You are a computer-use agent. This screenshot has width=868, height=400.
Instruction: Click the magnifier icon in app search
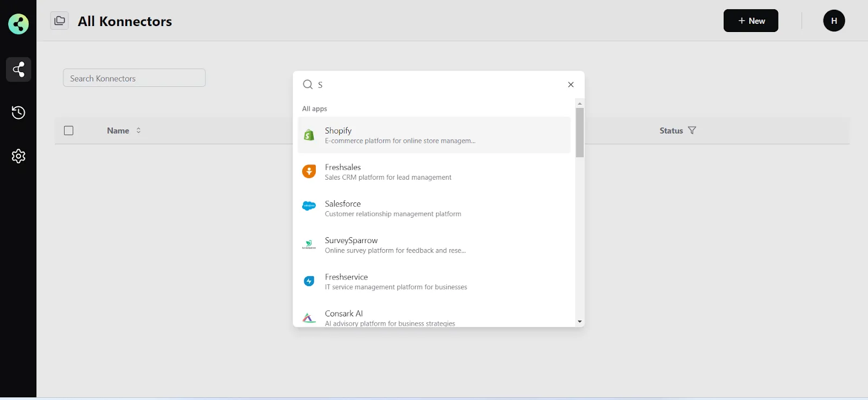pyautogui.click(x=308, y=84)
